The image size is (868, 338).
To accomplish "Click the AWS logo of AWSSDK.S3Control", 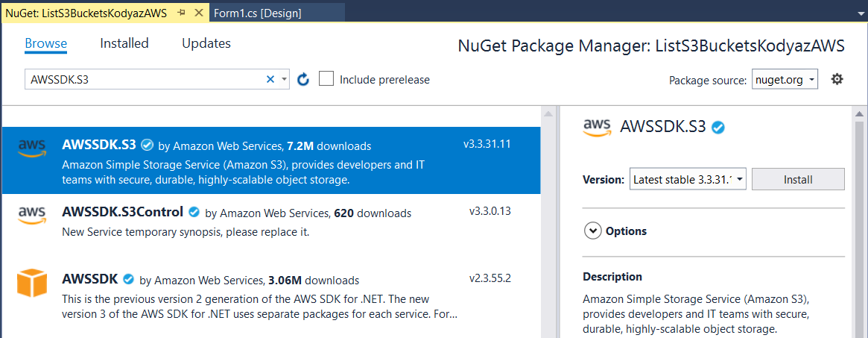I will [32, 215].
